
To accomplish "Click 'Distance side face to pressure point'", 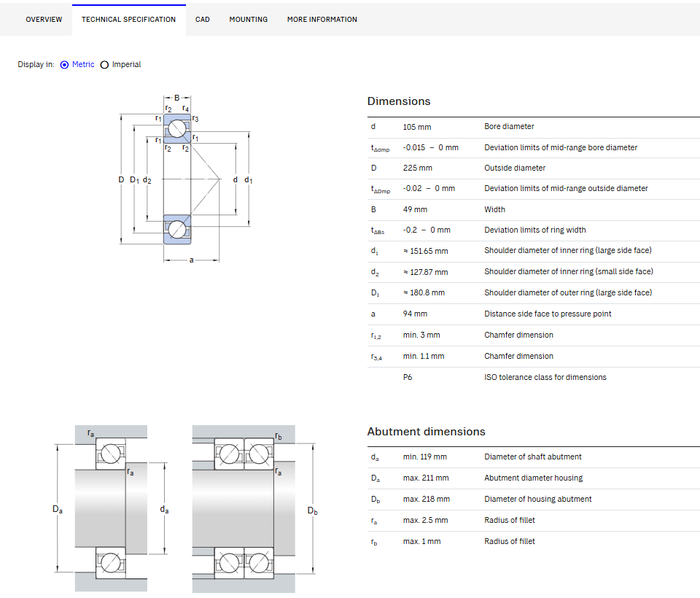I will coord(548,314).
